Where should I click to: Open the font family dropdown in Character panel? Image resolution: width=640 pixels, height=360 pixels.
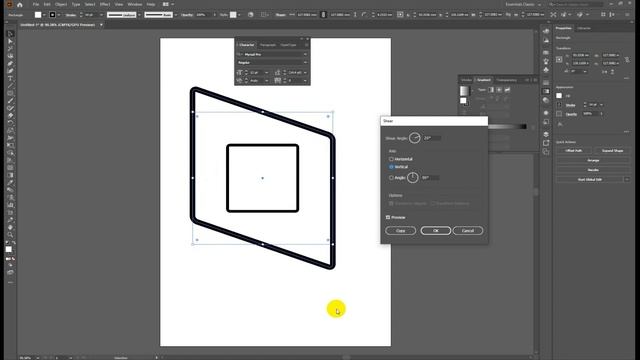click(x=305, y=54)
